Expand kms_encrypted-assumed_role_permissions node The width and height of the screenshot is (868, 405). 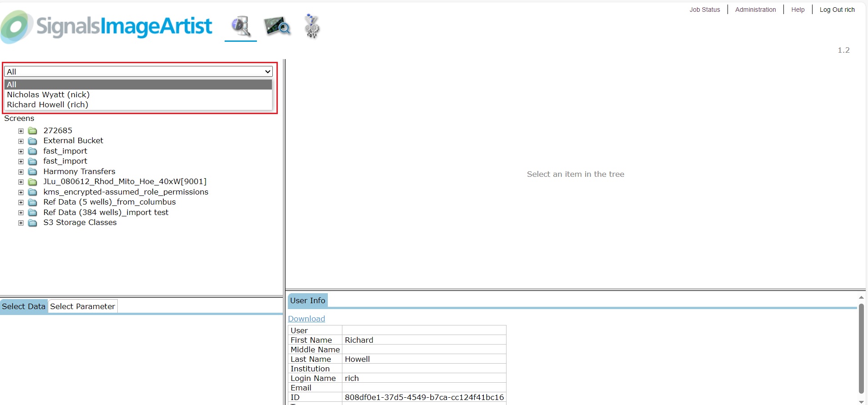[x=21, y=192]
